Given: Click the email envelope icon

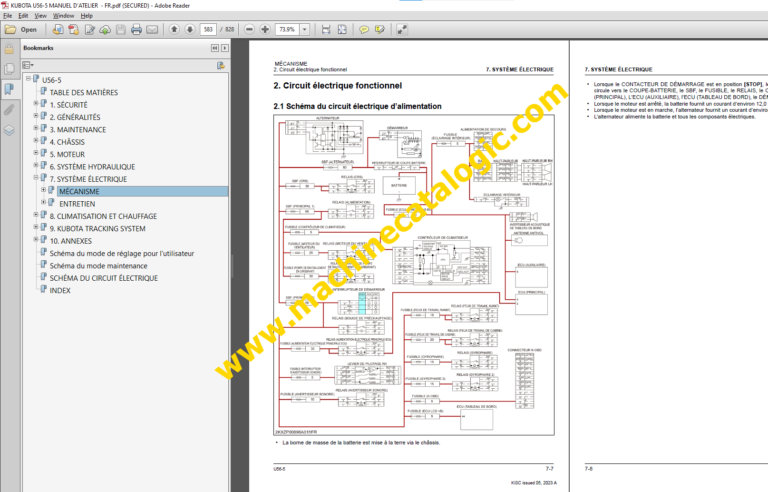Looking at the screenshot, I should pos(152,29).
